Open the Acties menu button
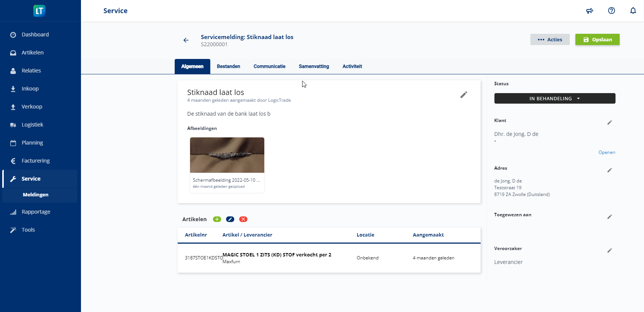Screen dimensions: 644x312 [550, 39]
